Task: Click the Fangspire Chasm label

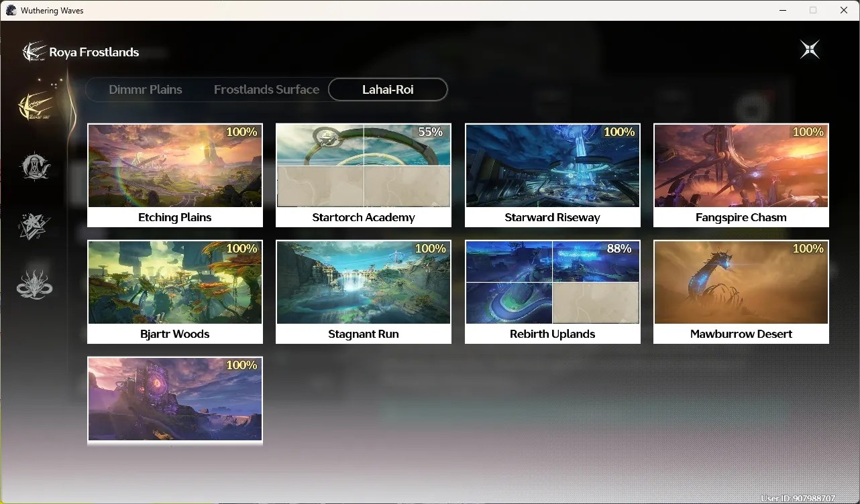Action: pos(741,217)
